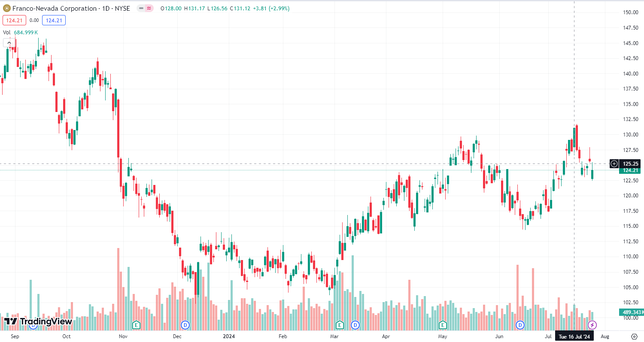
Task: Open chart settings gear icon
Action: pos(634,336)
